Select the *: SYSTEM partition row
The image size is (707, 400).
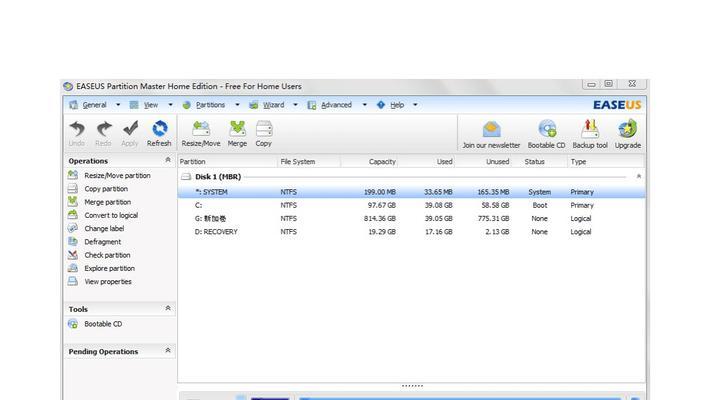point(411,192)
